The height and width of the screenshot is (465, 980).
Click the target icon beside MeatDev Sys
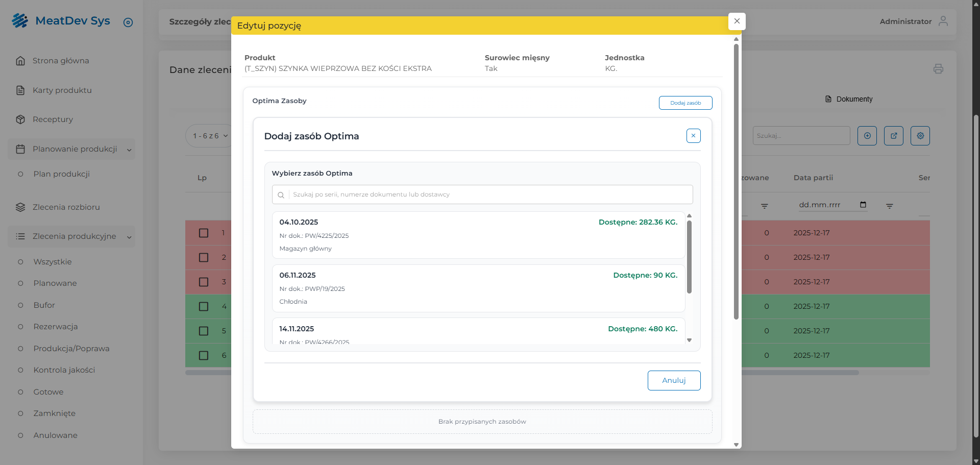click(128, 22)
